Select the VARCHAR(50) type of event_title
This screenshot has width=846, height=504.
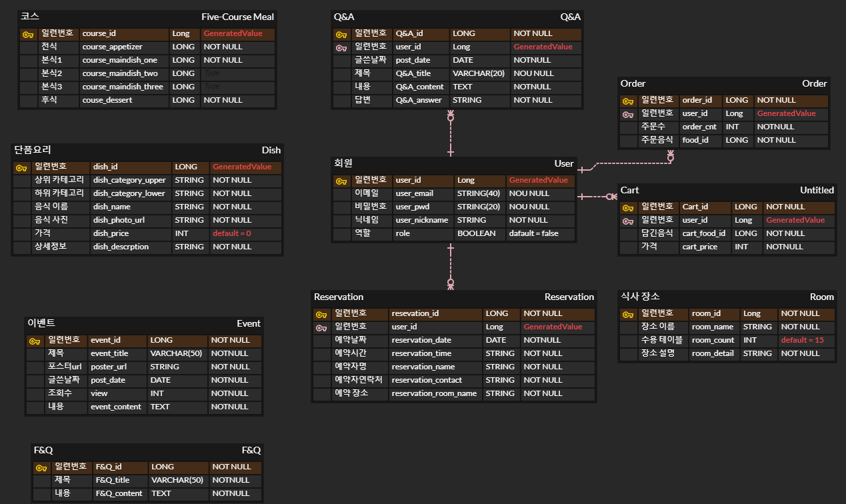[177, 353]
